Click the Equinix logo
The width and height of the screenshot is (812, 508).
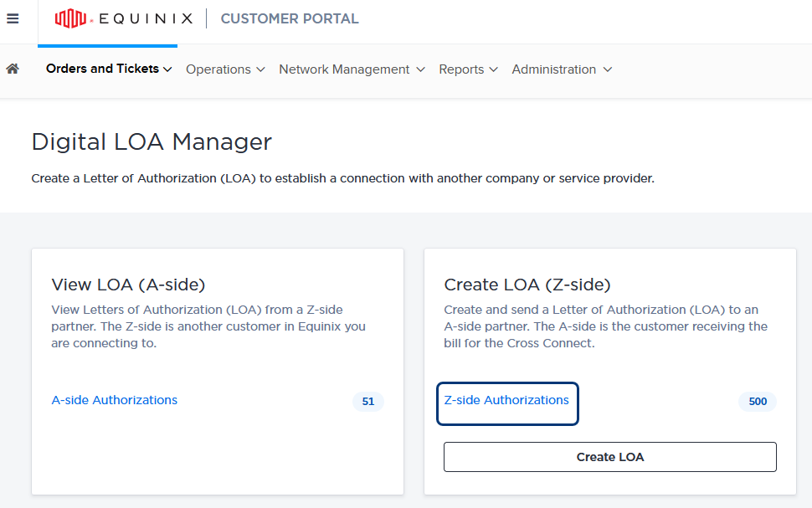(x=124, y=18)
